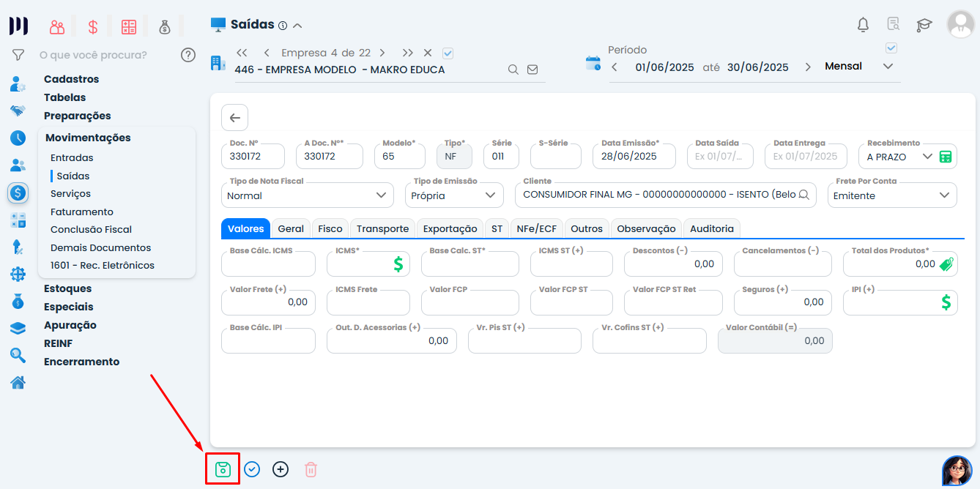Click the Descontos input field
The image size is (980, 489).
[673, 264]
